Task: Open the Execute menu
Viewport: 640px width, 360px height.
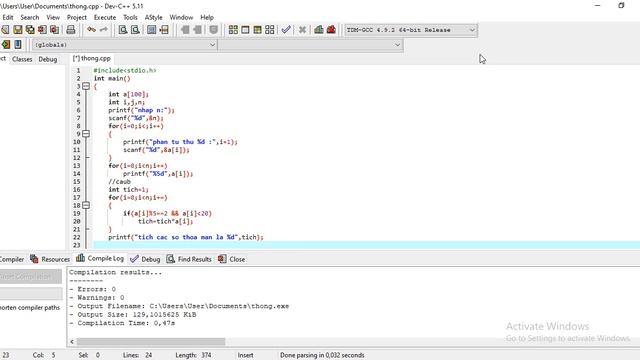Action: coord(105,18)
